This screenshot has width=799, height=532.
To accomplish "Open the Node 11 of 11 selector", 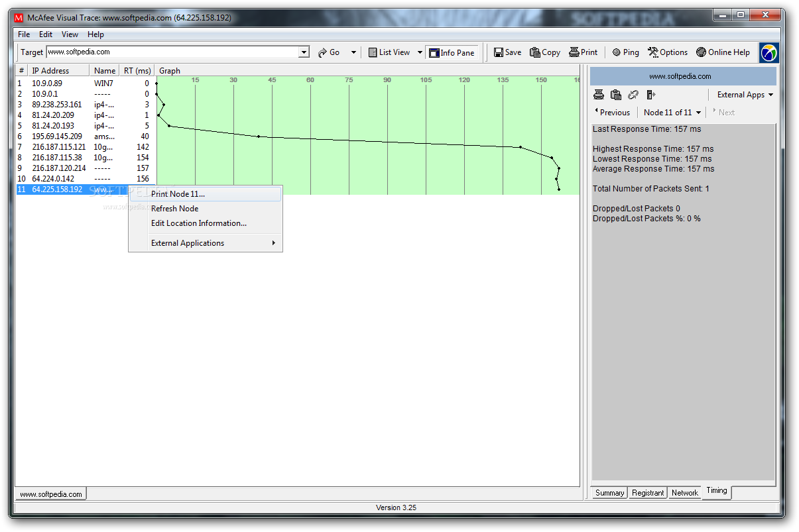I will pyautogui.click(x=672, y=113).
